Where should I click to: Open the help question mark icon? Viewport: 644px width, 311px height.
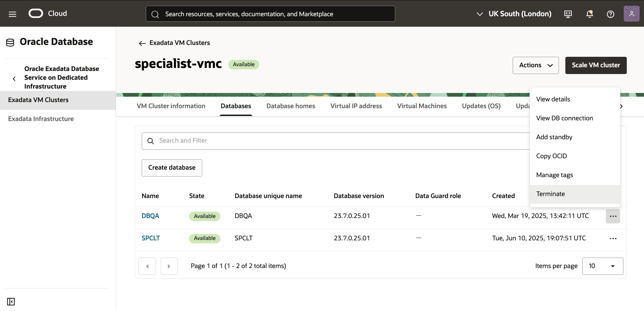click(x=611, y=14)
